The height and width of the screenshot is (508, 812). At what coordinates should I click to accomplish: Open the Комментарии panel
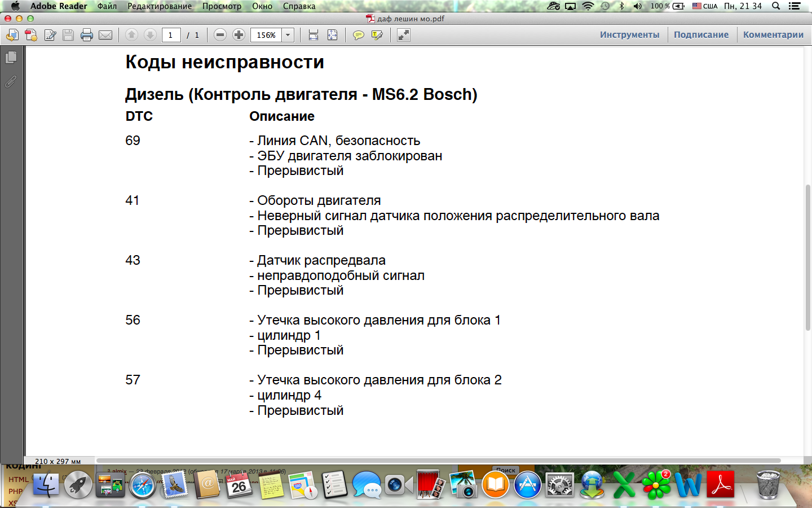tap(773, 34)
